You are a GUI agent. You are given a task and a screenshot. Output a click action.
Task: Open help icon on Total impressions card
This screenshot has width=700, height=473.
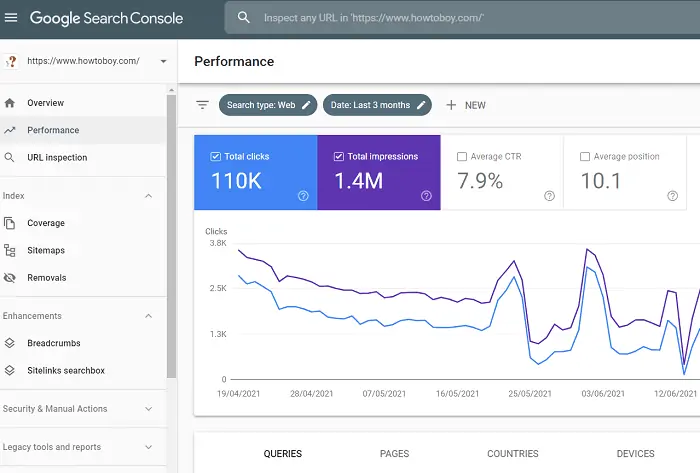426,196
